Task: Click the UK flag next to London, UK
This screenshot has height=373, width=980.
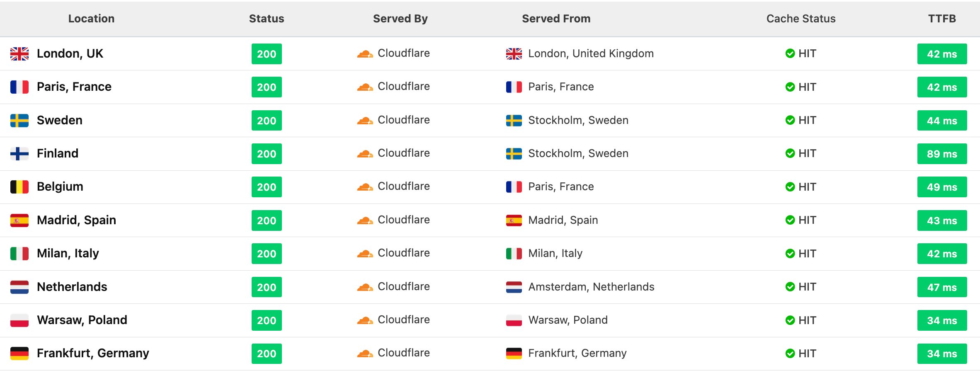Action: coord(19,54)
